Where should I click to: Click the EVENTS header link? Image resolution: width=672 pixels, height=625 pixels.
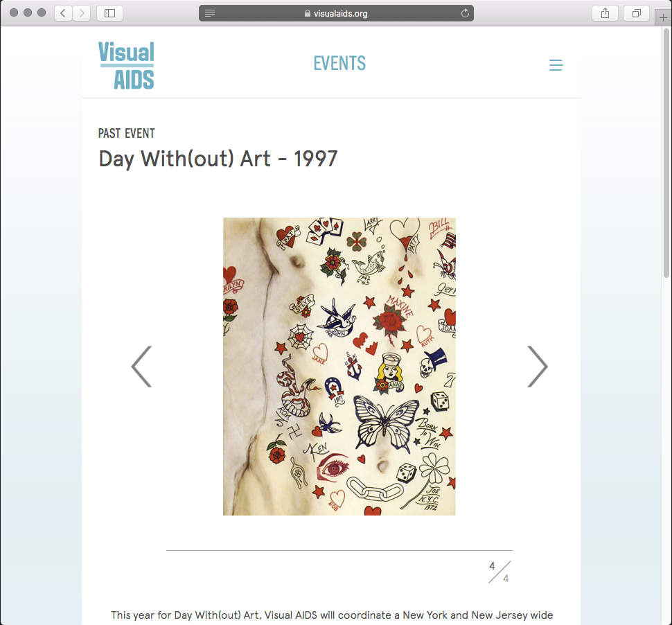339,64
